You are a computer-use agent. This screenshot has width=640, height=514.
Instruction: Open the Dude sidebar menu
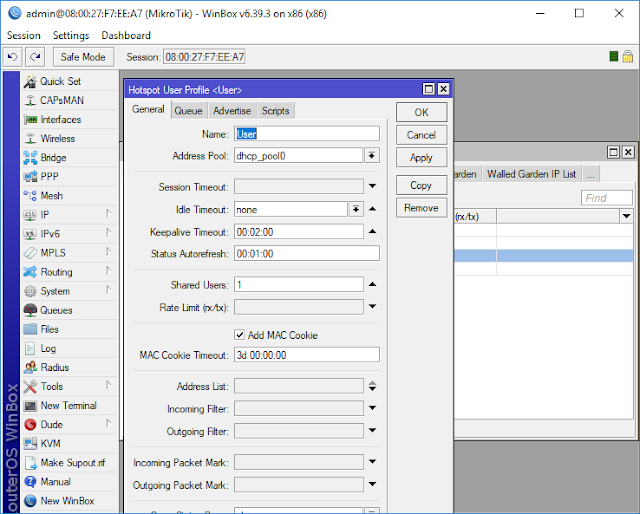click(x=69, y=425)
